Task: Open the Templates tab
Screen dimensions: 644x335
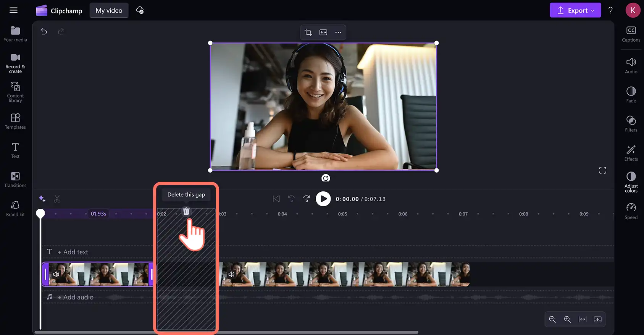Action: coord(15,121)
